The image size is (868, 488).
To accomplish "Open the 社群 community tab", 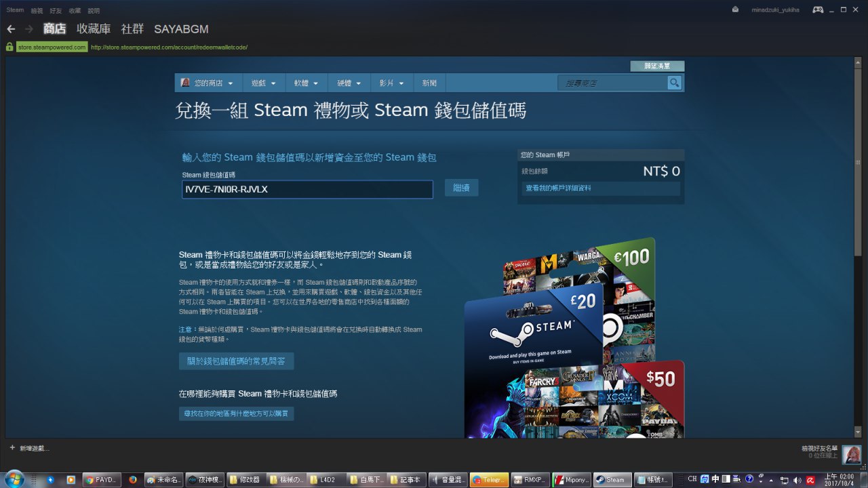I will pyautogui.click(x=132, y=29).
